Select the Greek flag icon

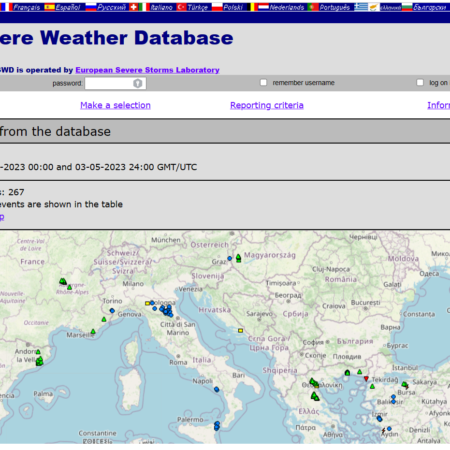(361, 7)
